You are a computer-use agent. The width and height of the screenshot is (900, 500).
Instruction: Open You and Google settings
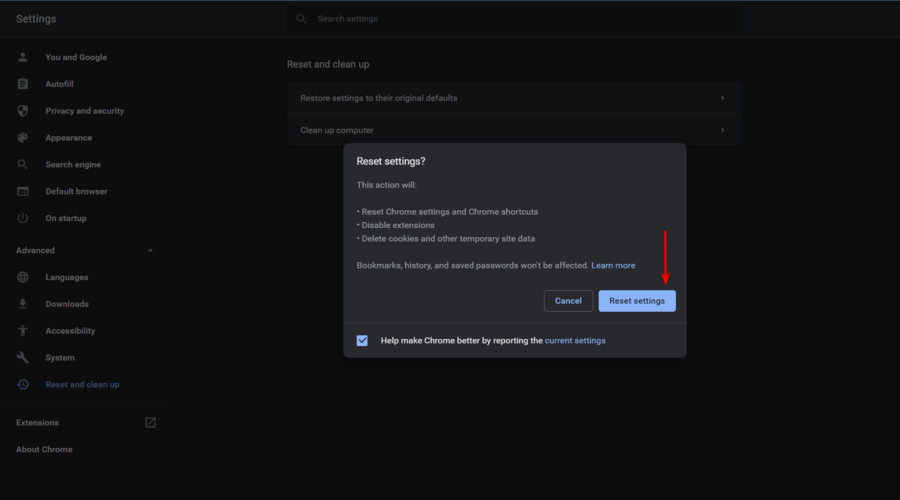point(76,57)
